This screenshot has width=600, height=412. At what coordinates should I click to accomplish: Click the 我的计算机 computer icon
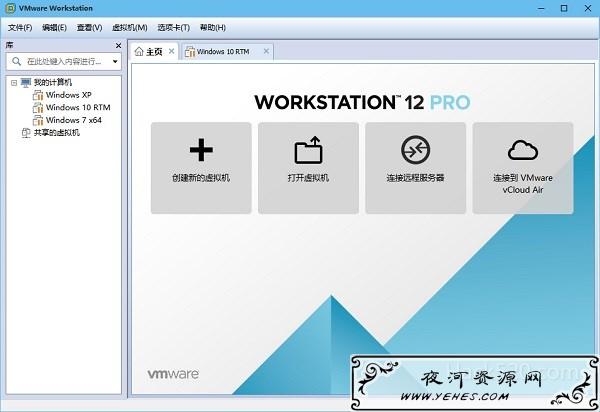[x=26, y=83]
